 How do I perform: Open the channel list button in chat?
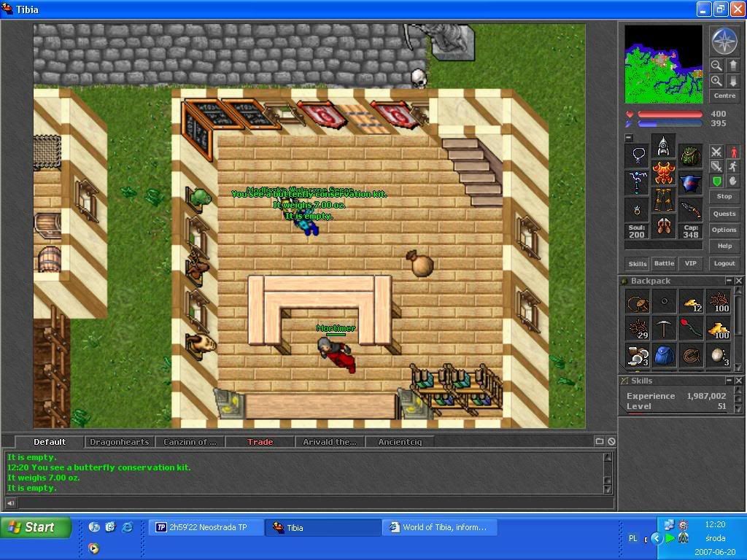pyautogui.click(x=600, y=441)
